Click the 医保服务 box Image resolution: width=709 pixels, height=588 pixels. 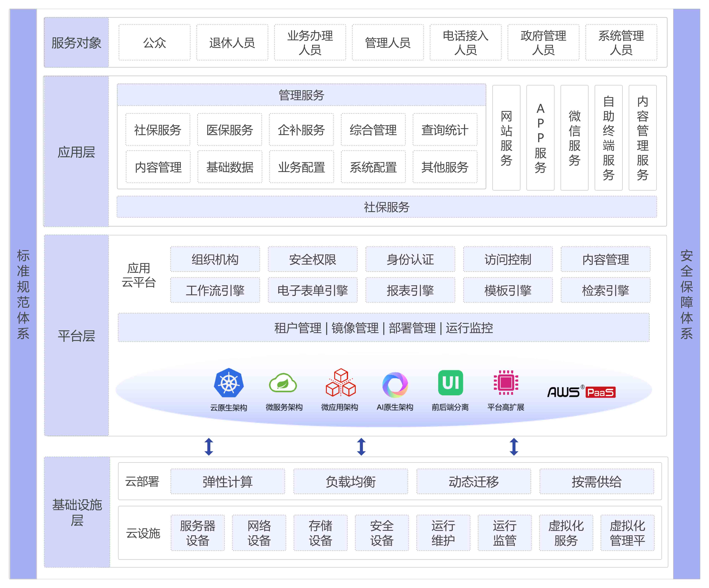pyautogui.click(x=230, y=130)
